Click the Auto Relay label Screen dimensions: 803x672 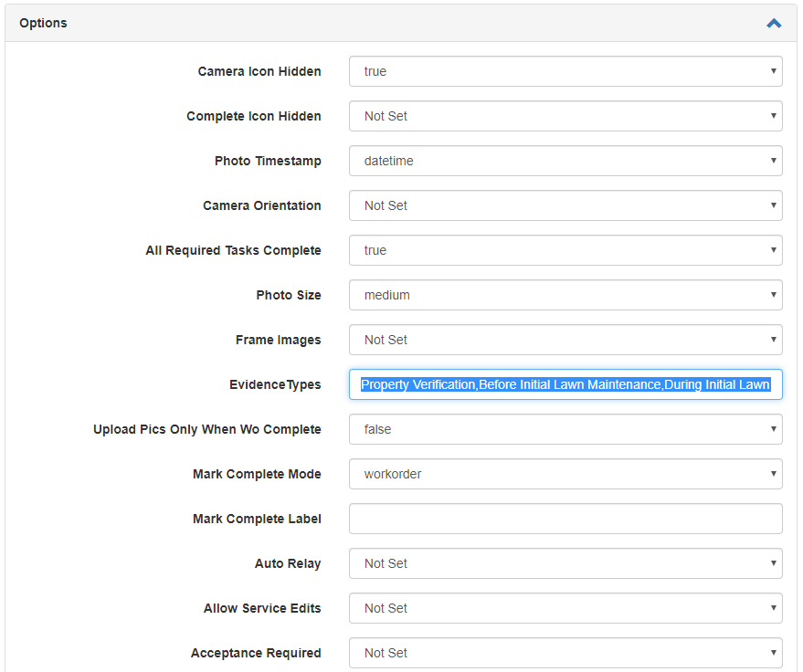(x=288, y=563)
